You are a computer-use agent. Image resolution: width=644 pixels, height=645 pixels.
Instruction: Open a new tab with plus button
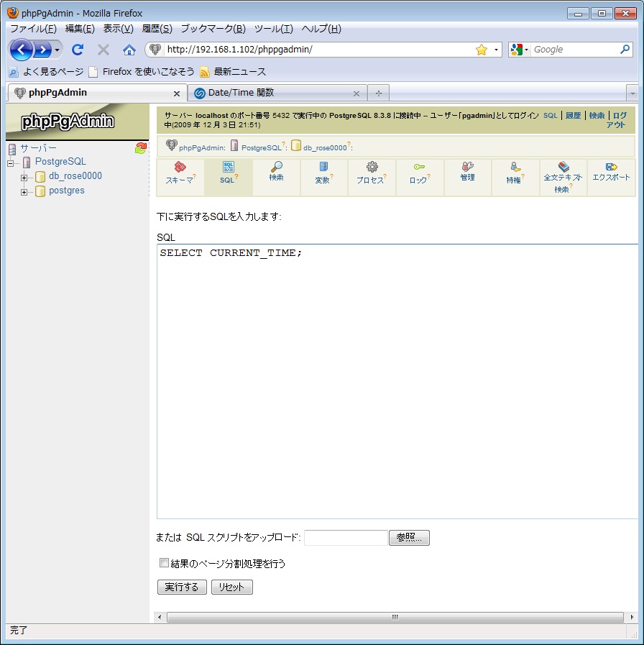[x=378, y=93]
